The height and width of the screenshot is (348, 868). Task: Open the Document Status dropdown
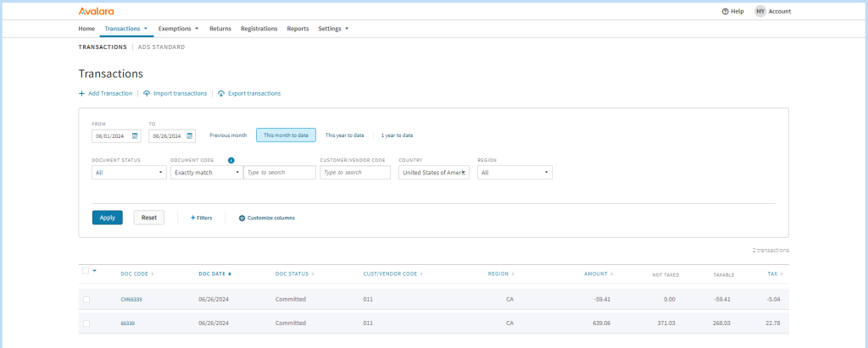pos(129,173)
